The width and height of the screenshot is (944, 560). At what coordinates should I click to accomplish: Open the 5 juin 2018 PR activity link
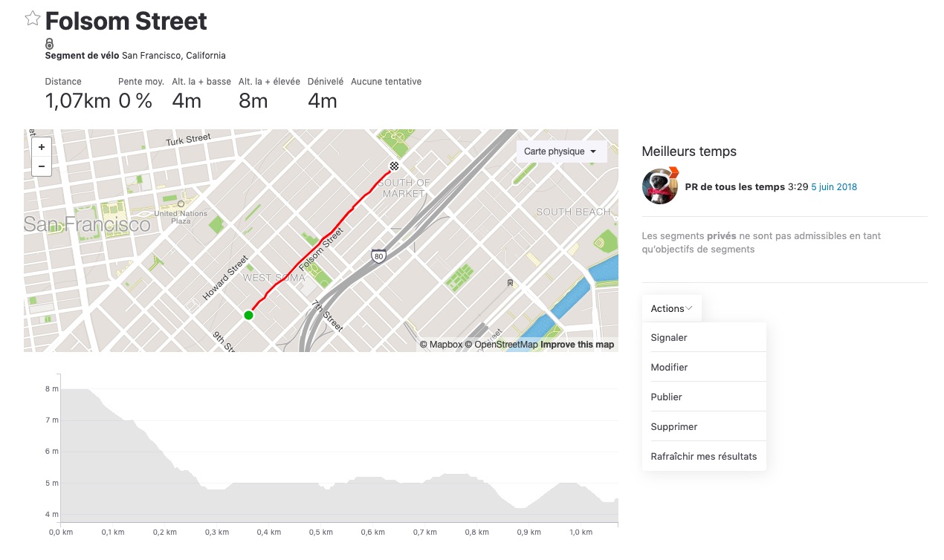pyautogui.click(x=834, y=187)
